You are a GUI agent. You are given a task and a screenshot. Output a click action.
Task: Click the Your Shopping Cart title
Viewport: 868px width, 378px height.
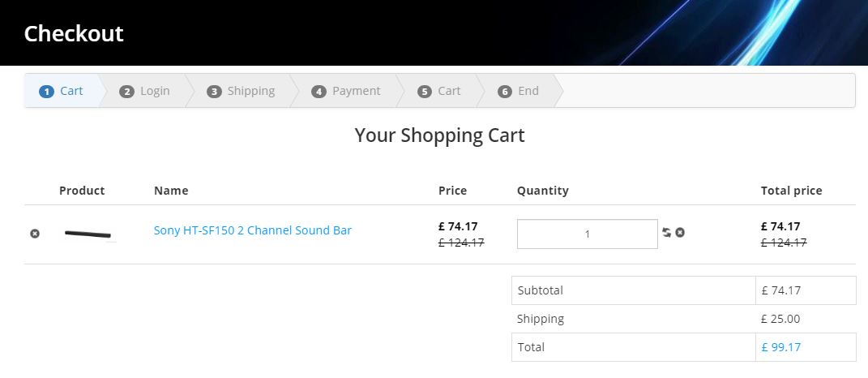click(439, 135)
